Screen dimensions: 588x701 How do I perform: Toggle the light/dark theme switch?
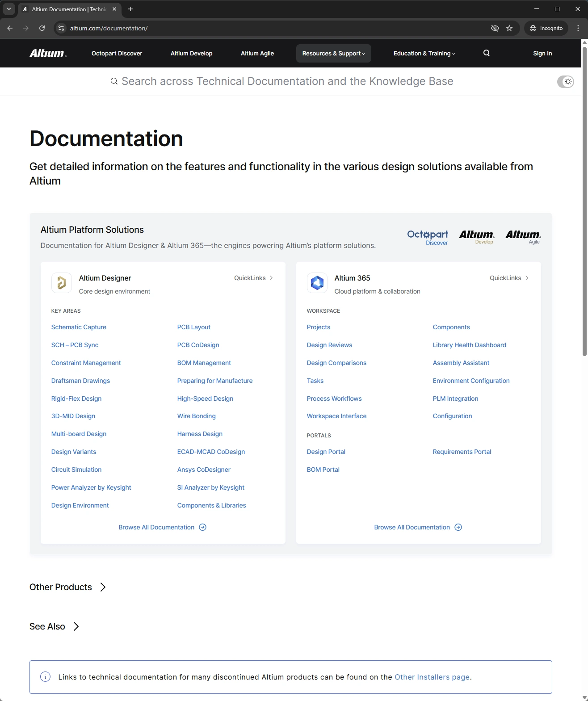(x=566, y=82)
